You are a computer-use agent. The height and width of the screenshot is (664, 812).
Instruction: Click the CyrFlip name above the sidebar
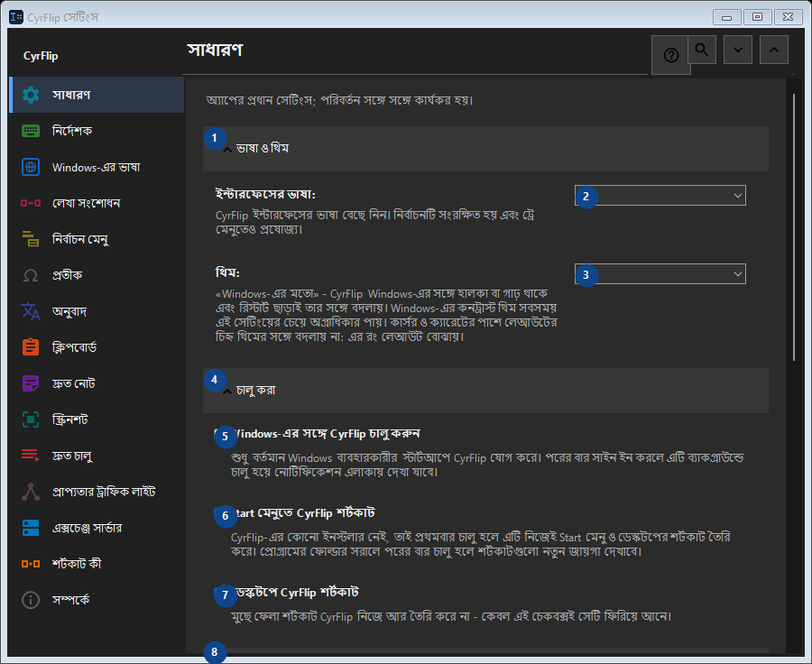[41, 56]
